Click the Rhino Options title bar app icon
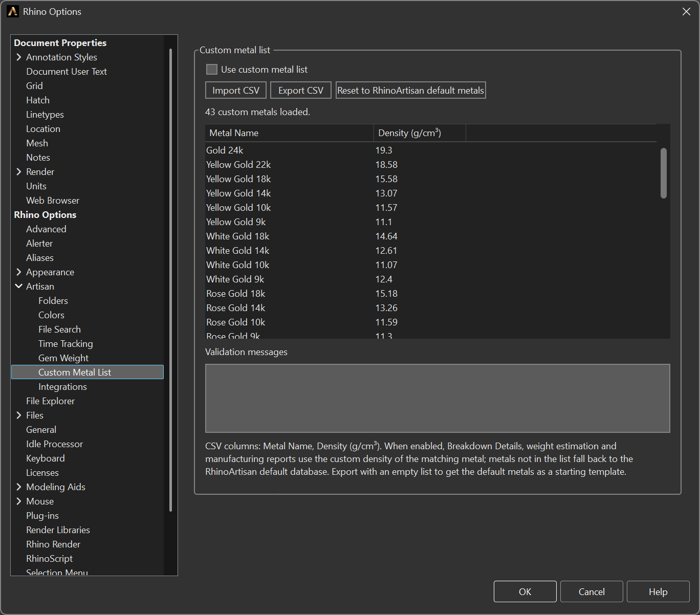The height and width of the screenshot is (615, 700). 12,11
